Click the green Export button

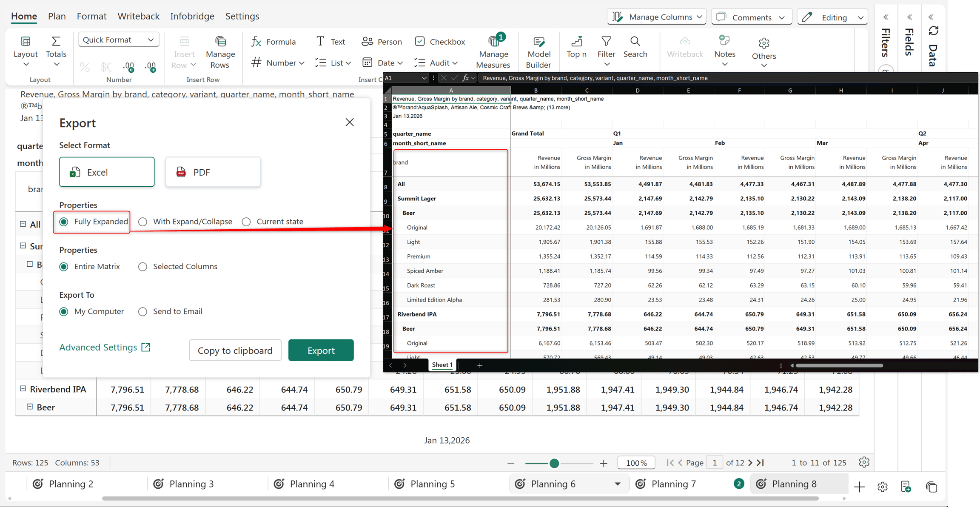[321, 350]
